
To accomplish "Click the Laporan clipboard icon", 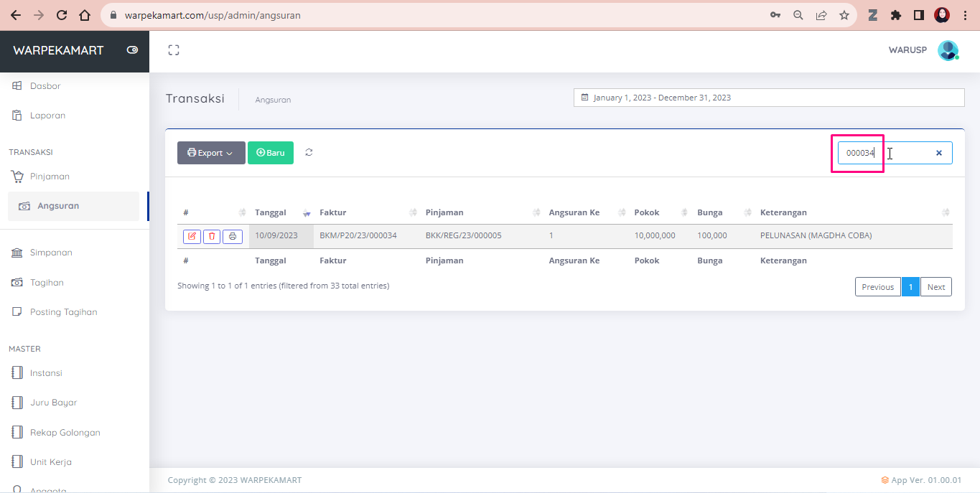I will tap(17, 116).
